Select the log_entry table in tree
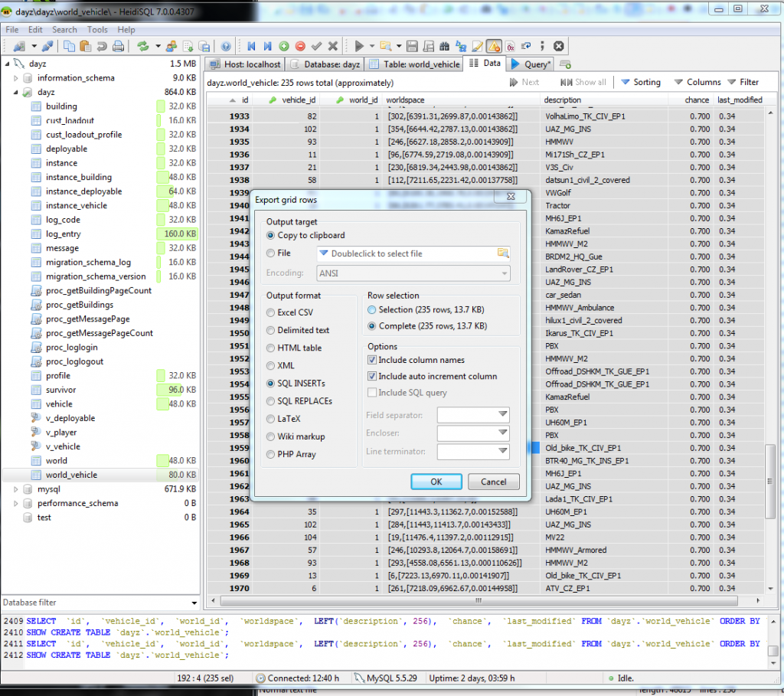Viewport: 784px width, 696px height. click(63, 234)
